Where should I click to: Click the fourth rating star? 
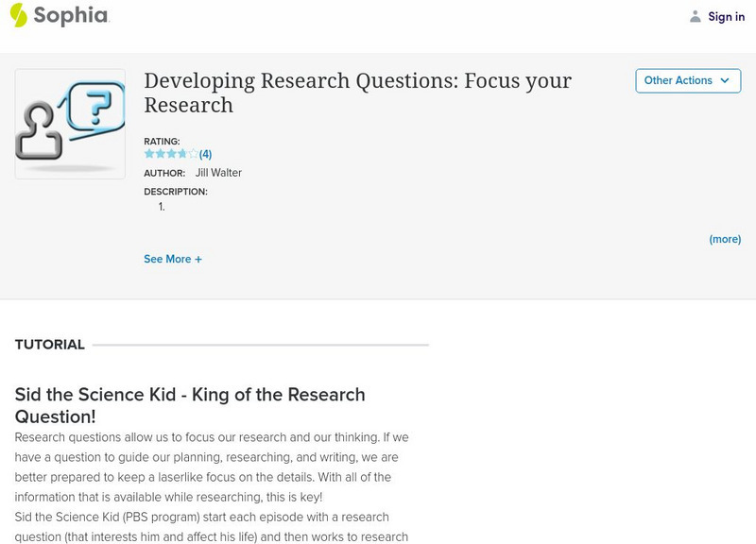(182, 154)
